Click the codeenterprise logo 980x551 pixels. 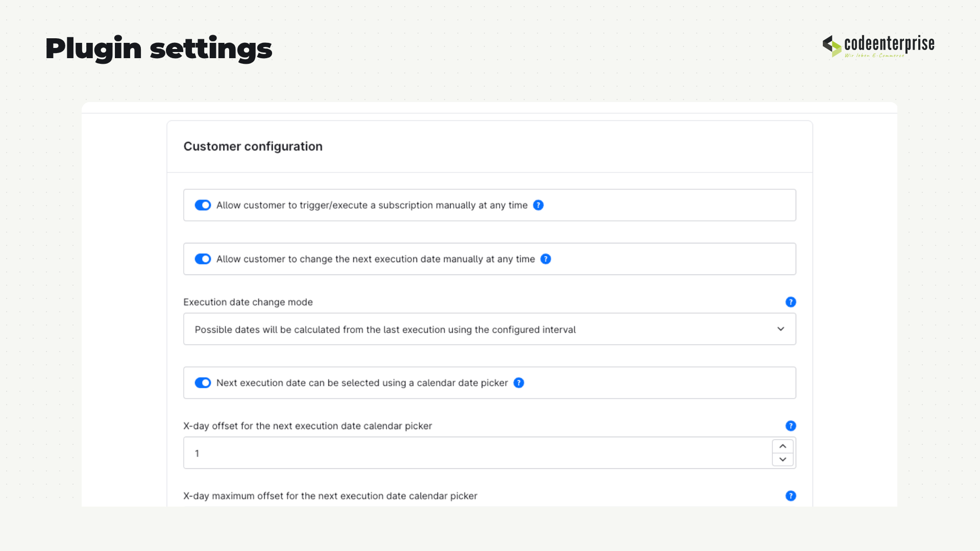coord(878,46)
